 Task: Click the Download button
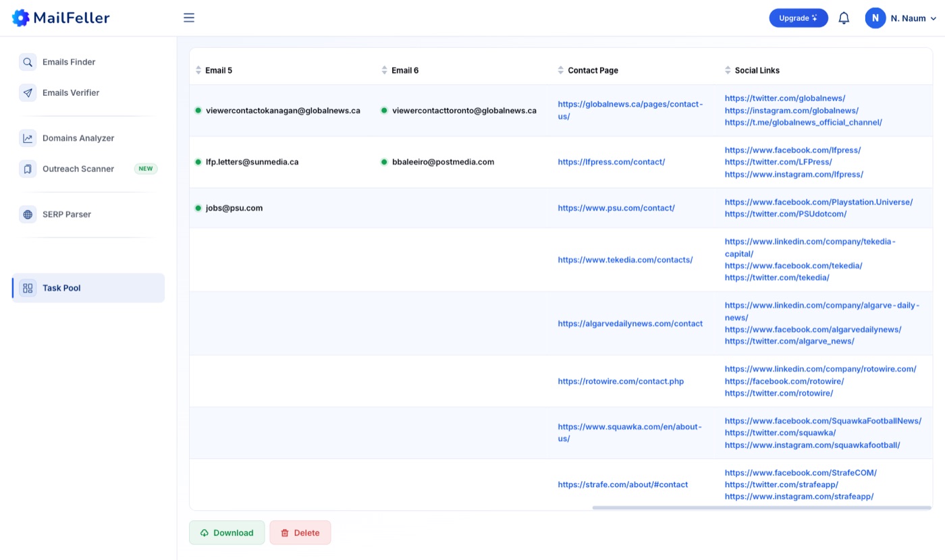(227, 532)
